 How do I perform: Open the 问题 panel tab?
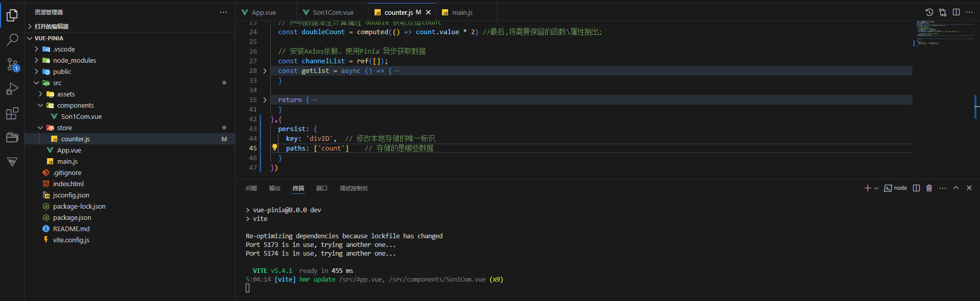[251, 188]
